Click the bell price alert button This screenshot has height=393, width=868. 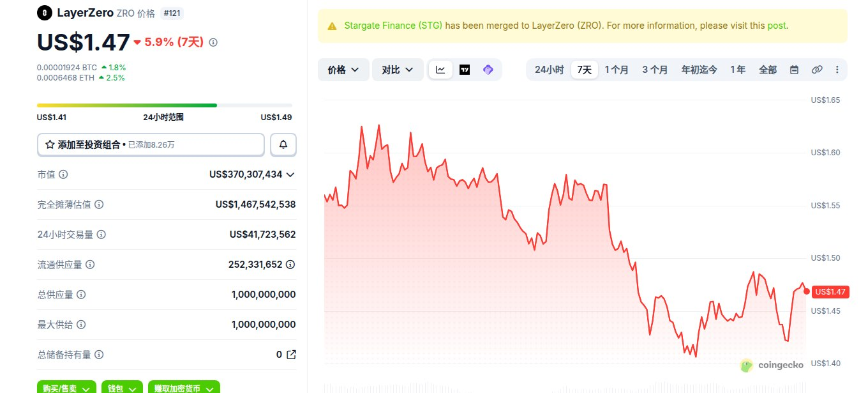click(283, 145)
